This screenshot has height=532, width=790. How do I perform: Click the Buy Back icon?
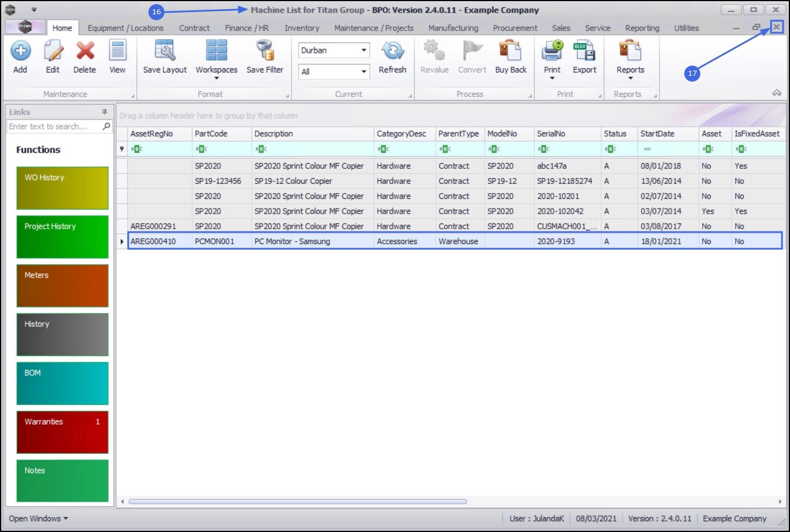511,51
